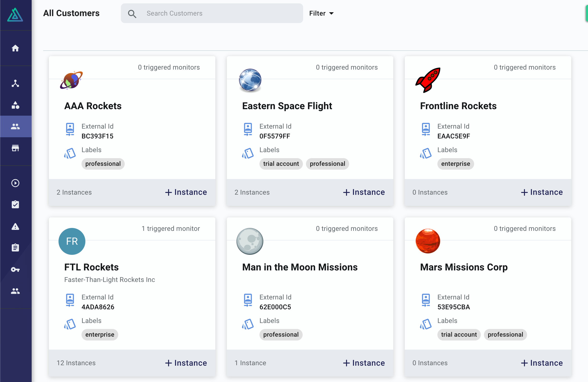This screenshot has width=588, height=382.
Task: Select the enterprise label on Frontline Rockets
Action: tap(455, 164)
